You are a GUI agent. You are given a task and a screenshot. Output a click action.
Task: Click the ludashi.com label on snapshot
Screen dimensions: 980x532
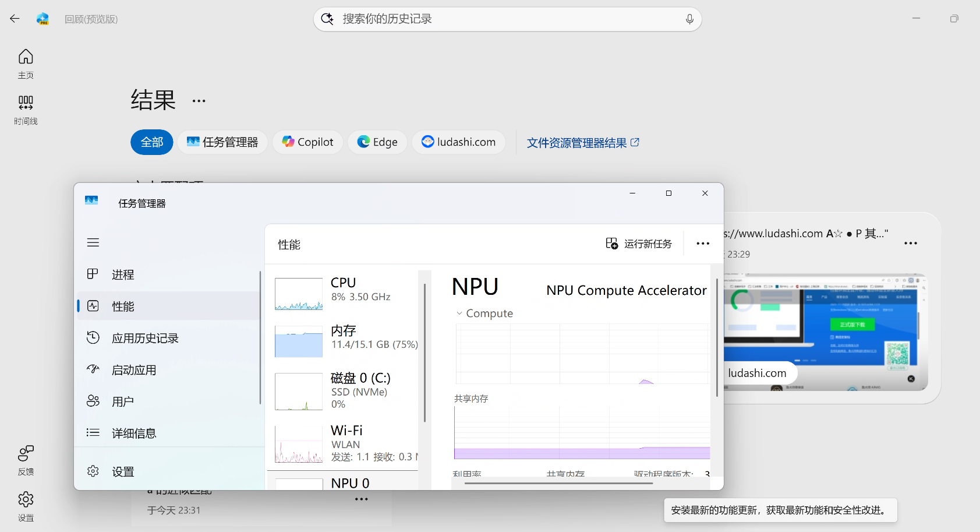pos(758,373)
